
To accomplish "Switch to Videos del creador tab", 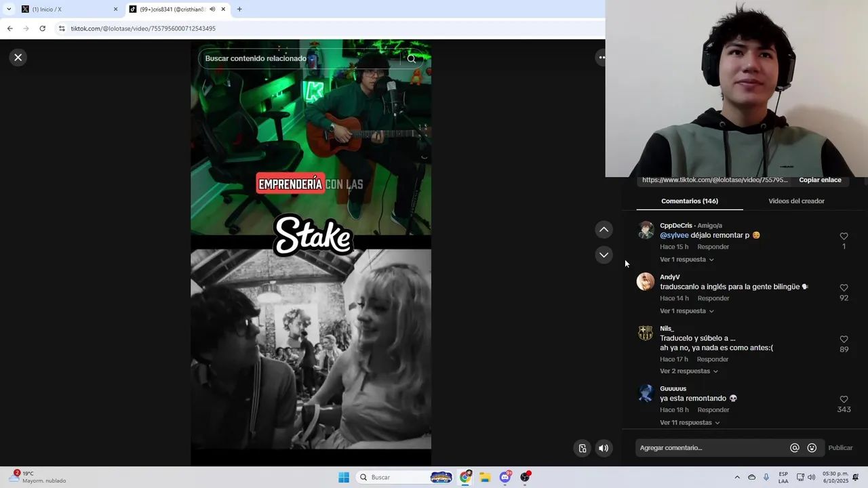I will 796,201.
